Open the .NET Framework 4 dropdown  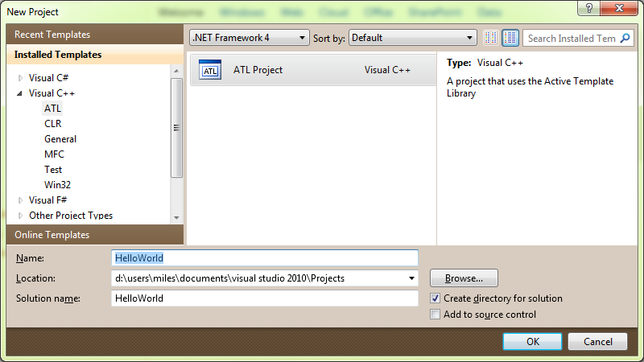point(249,38)
